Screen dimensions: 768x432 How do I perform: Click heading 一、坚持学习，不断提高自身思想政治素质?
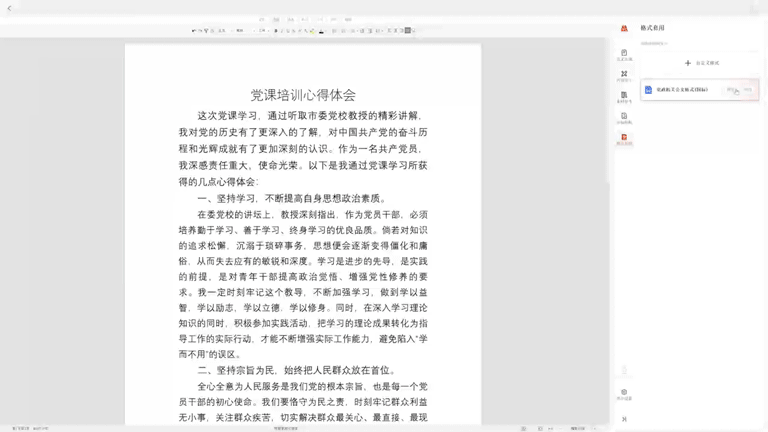(292, 198)
